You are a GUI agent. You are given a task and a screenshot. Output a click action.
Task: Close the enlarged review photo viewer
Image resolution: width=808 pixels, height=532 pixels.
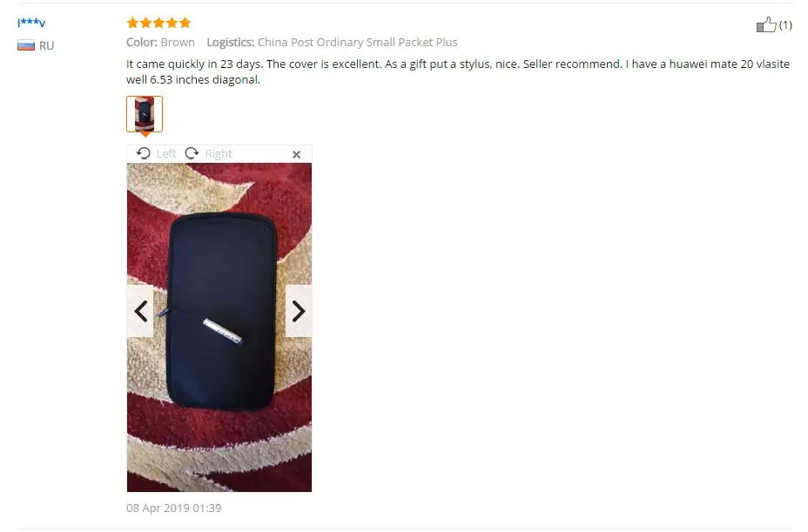coord(296,154)
